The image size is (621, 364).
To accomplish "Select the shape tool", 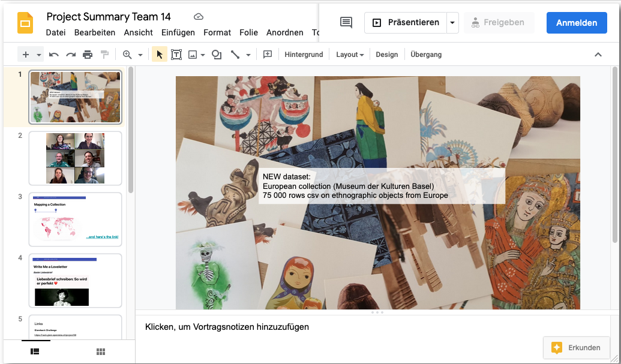I will click(217, 55).
